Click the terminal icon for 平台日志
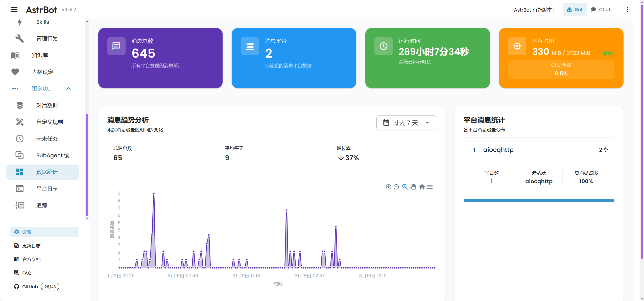Image resolution: width=644 pixels, height=301 pixels. (x=20, y=189)
